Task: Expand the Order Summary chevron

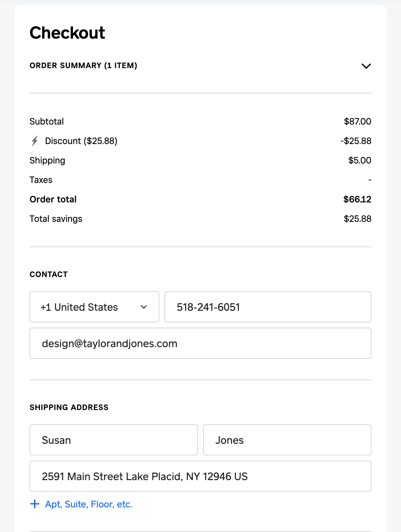Action: (x=366, y=66)
